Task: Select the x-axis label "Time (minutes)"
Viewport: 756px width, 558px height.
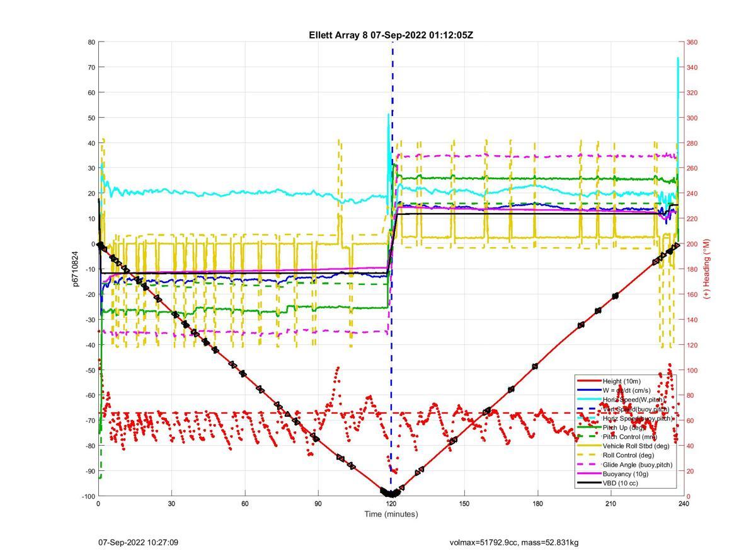Action: pyautogui.click(x=391, y=514)
